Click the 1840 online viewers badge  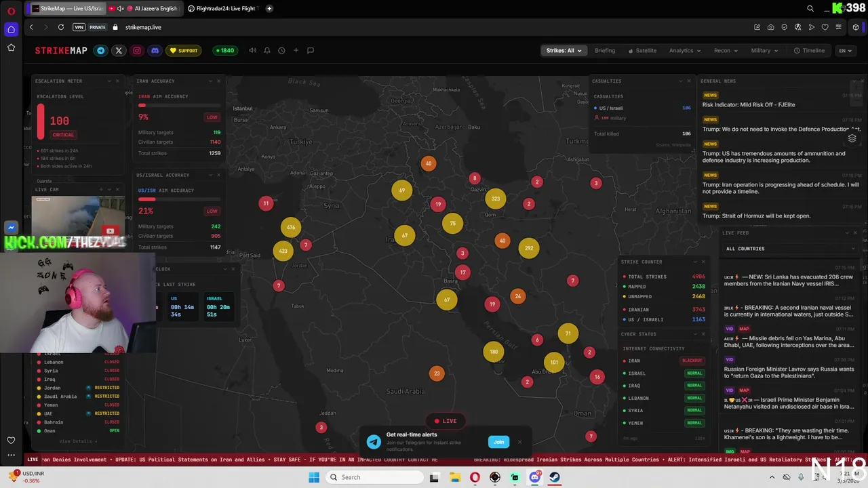224,50
